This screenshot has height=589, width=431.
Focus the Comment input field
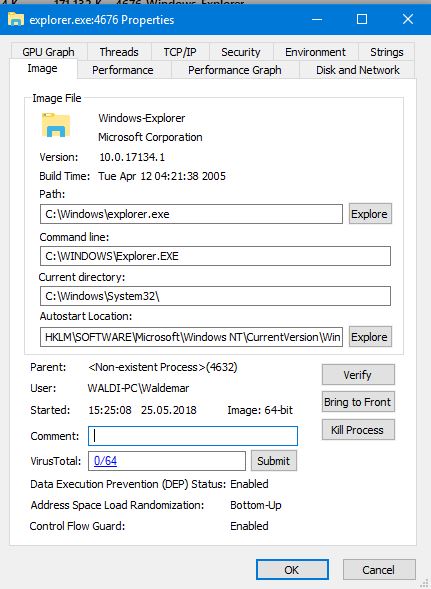(x=193, y=436)
